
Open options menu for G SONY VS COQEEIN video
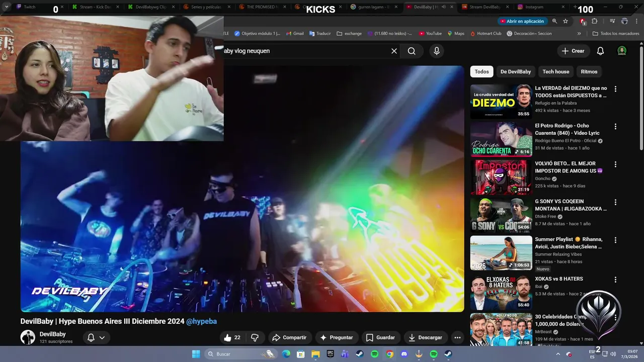tap(615, 202)
